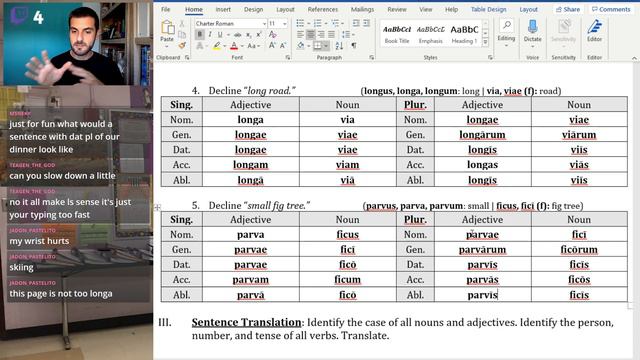Screen dimensions: 640x360
Task: Toggle Superscript formatting
Action: pos(258,35)
